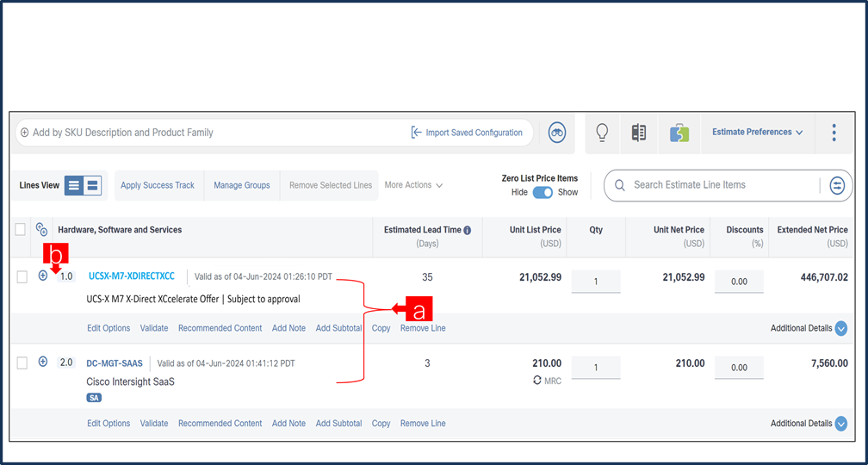Click Remove Selected Lines button

tap(331, 185)
